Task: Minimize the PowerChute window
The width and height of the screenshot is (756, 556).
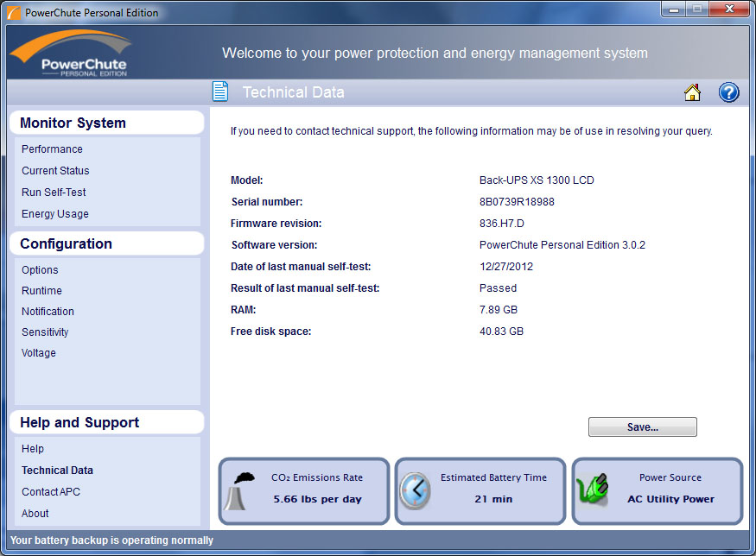Action: click(674, 9)
